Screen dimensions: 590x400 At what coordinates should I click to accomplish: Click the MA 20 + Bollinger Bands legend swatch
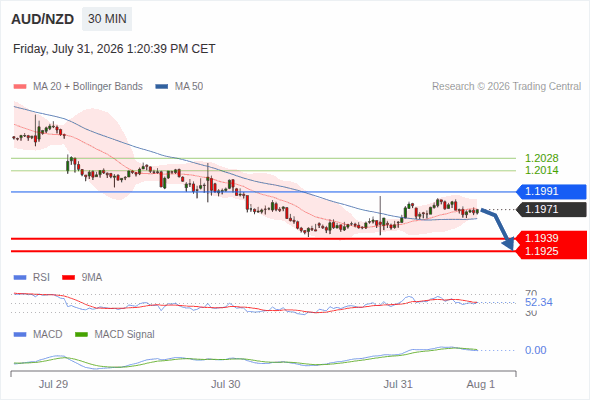point(20,87)
